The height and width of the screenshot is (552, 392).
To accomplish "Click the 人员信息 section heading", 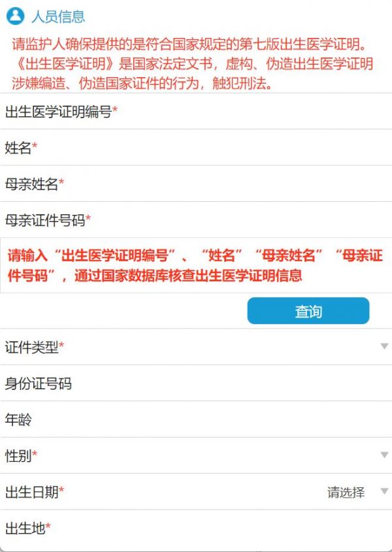I will pos(58,16).
